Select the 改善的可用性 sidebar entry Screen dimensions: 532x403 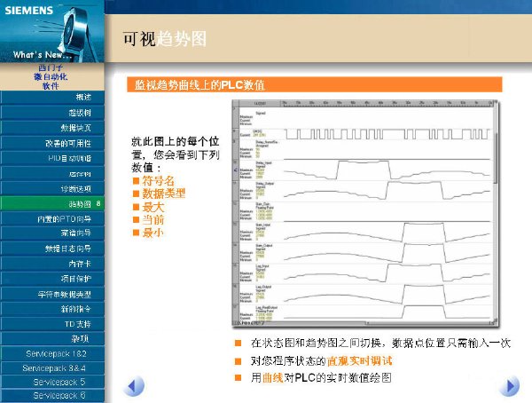coord(52,143)
